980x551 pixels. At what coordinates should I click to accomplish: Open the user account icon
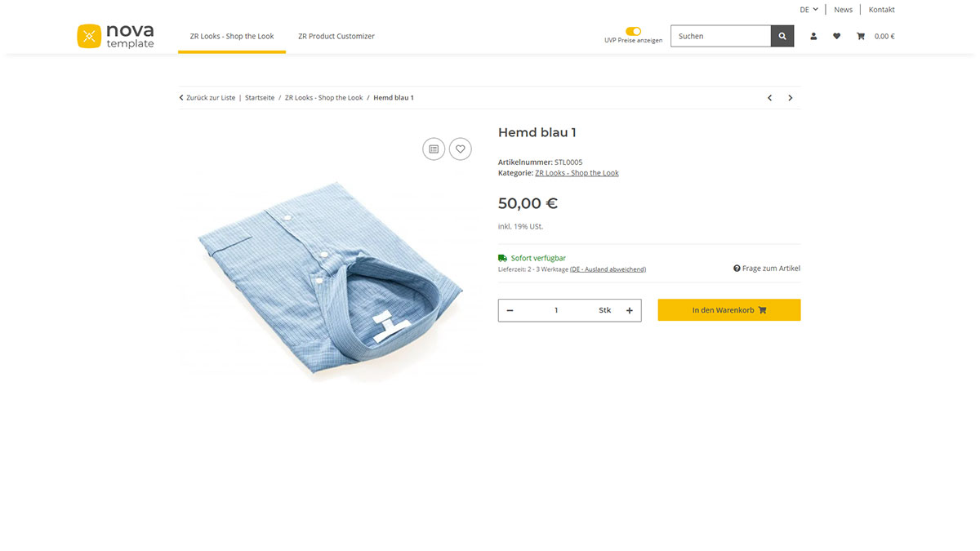click(813, 36)
